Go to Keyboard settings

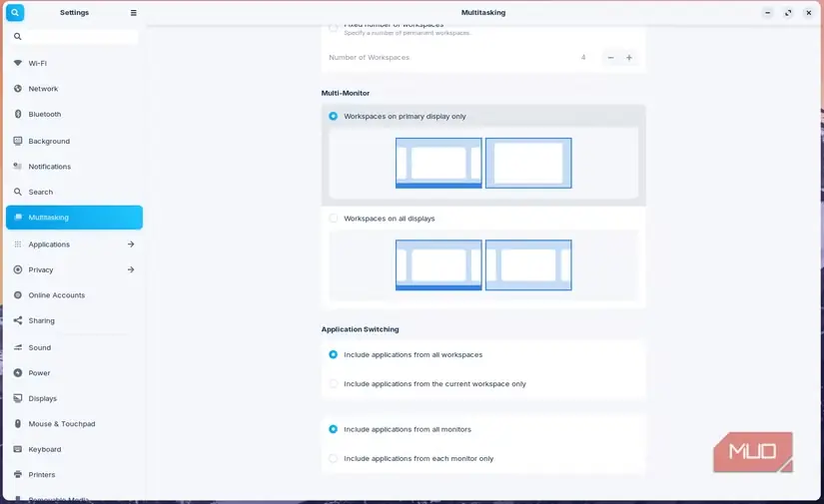(x=74, y=449)
